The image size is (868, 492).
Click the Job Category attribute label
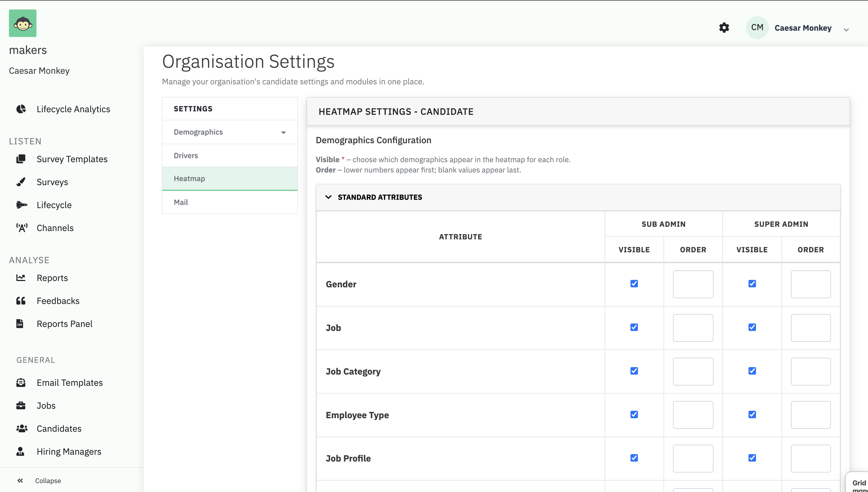[x=353, y=371]
